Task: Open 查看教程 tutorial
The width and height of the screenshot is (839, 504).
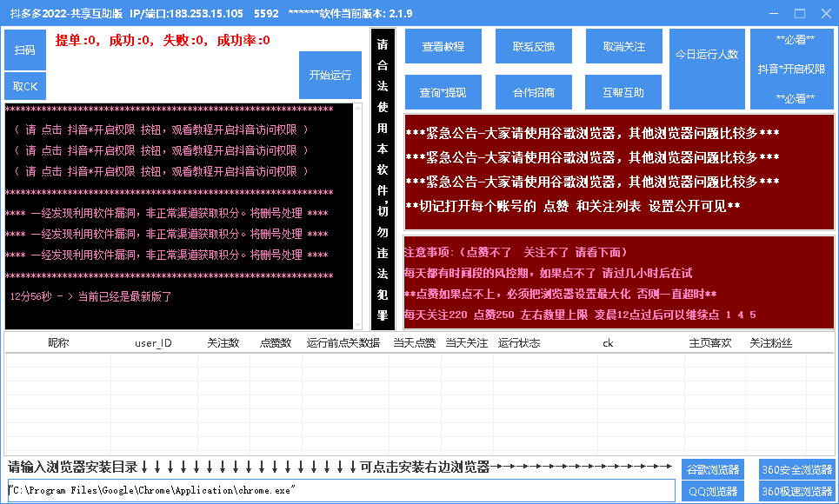Action: point(443,47)
